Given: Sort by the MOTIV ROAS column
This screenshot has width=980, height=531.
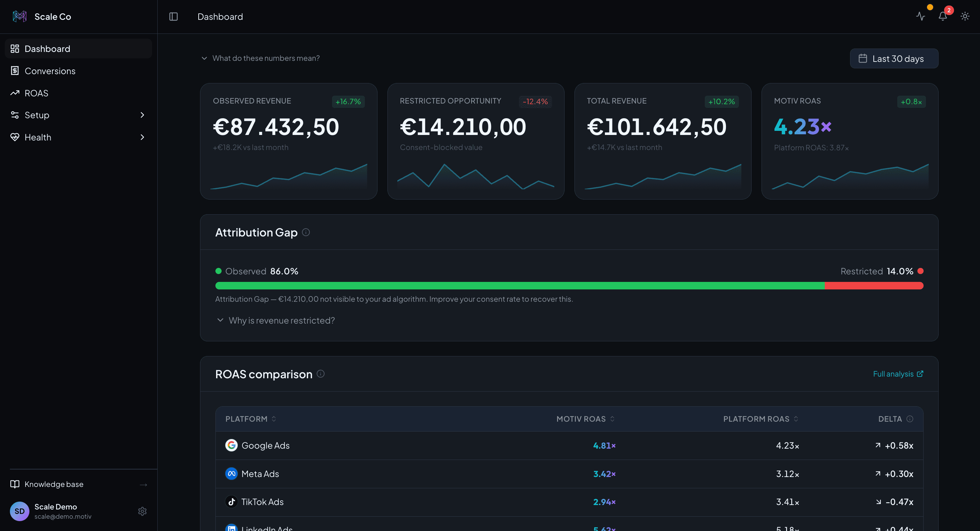Looking at the screenshot, I should 585,419.
